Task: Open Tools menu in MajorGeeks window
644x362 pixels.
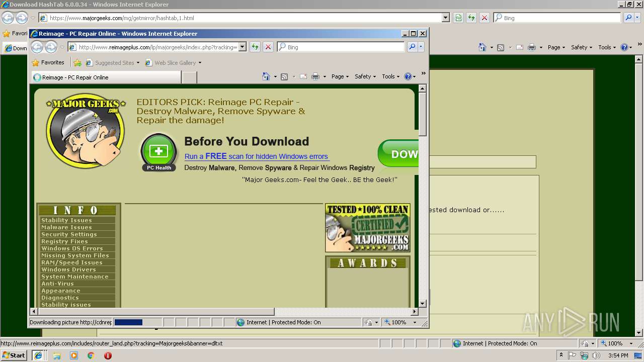Action: pyautogui.click(x=607, y=47)
